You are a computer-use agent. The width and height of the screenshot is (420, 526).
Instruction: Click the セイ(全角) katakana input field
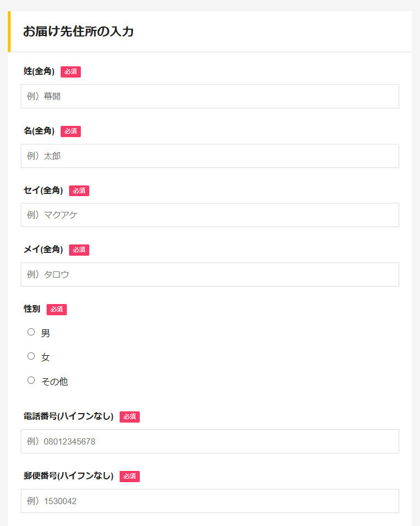click(209, 215)
